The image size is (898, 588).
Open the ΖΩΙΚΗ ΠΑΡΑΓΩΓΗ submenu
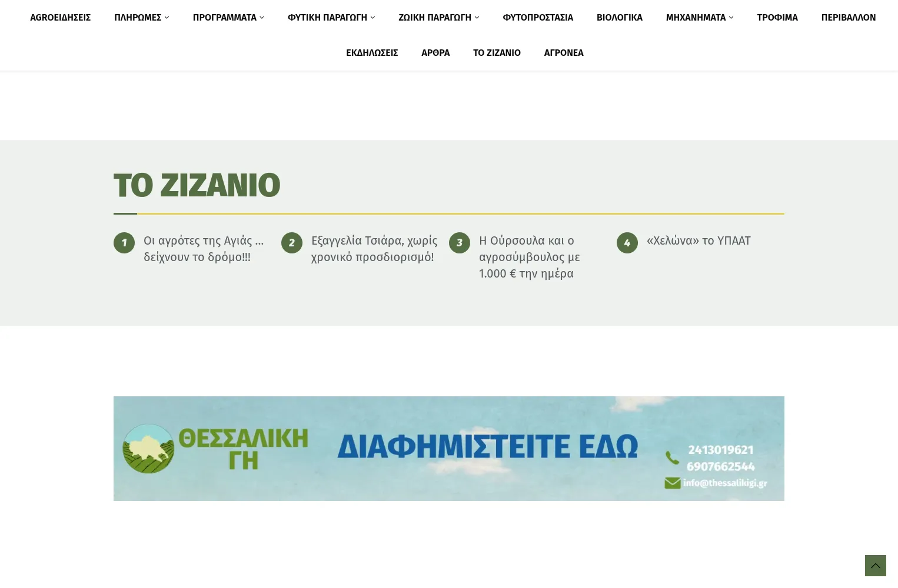pyautogui.click(x=438, y=18)
